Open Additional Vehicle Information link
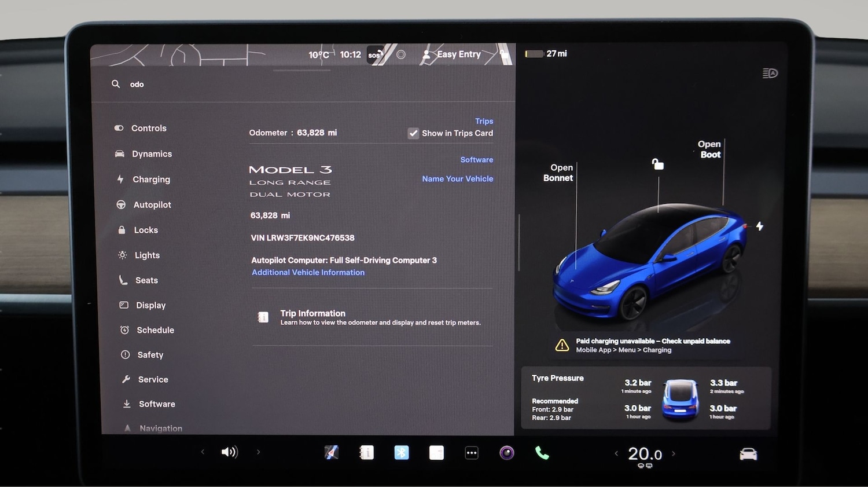 (x=308, y=272)
